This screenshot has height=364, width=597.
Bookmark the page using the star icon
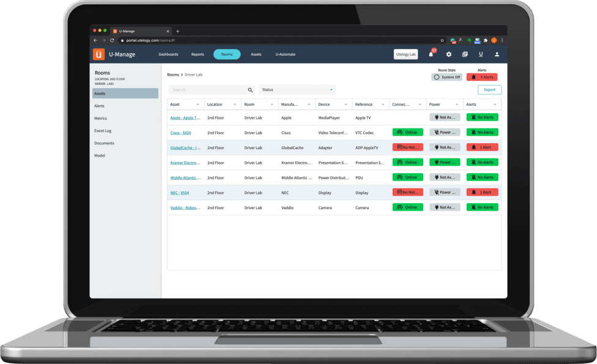tap(442, 40)
